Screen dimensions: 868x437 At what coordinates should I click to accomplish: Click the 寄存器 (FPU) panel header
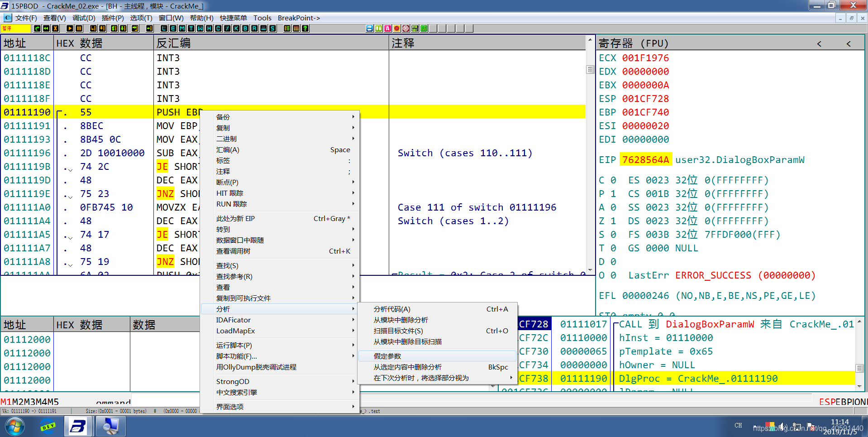(634, 43)
